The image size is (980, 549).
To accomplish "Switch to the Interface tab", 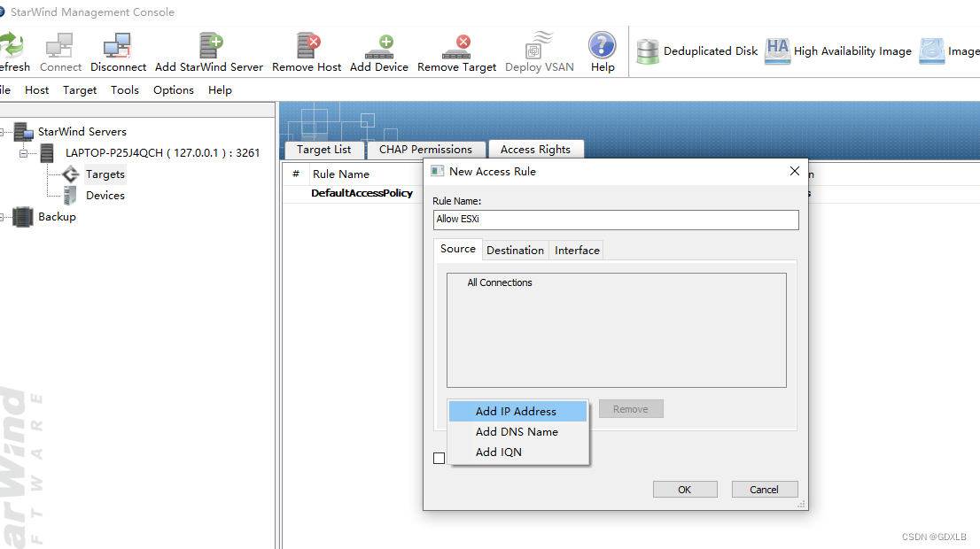I will [577, 251].
